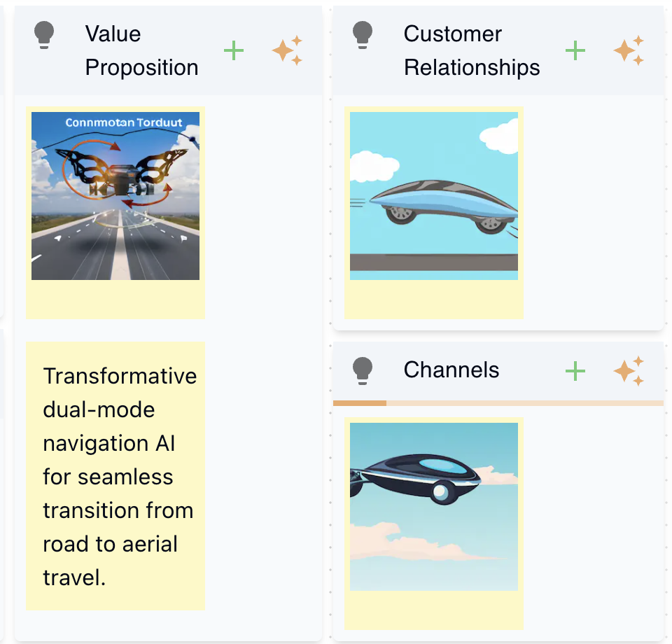Click the blue flying car image in Customer Relationships
The width and height of the screenshot is (672, 644).
click(x=433, y=195)
